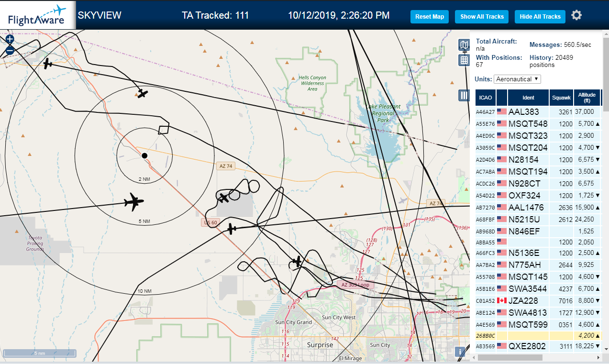The height and width of the screenshot is (364, 609).
Task: Select the N928CT ident
Action: coord(524,183)
